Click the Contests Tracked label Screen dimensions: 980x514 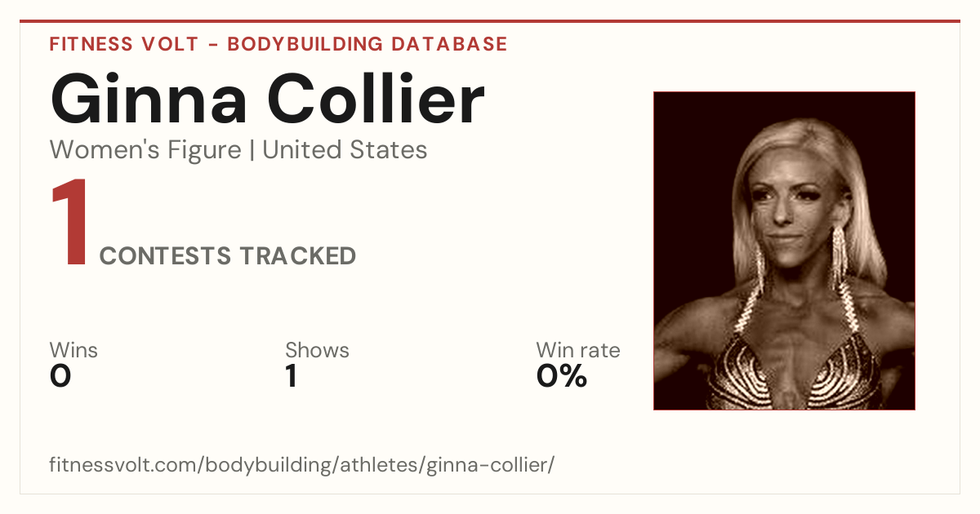click(228, 256)
